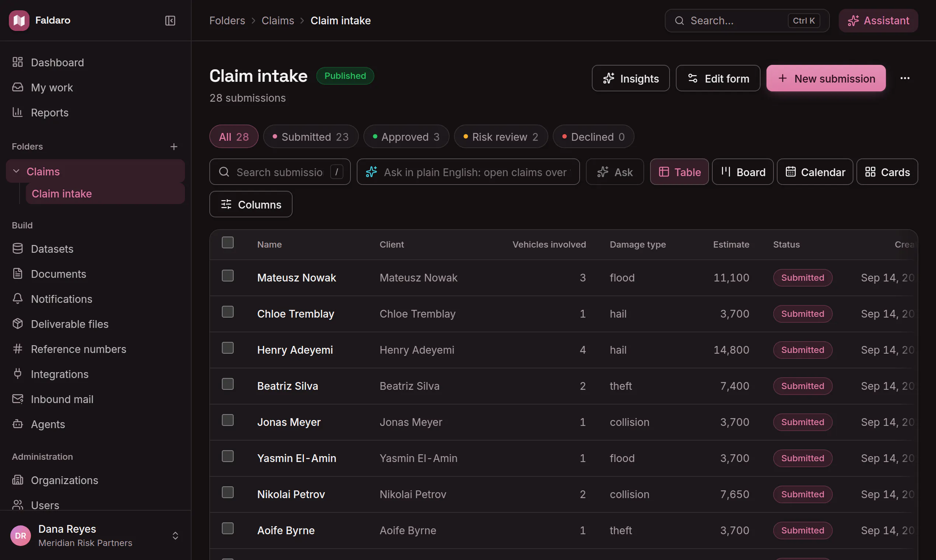Select the Aoife Byrne row checkbox
This screenshot has height=560, width=936.
click(x=228, y=528)
